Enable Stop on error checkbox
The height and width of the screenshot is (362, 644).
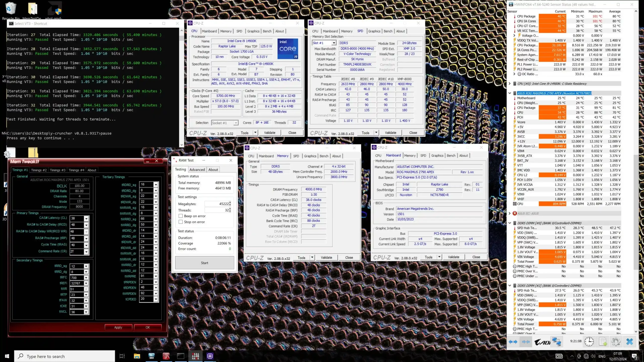tap(181, 222)
